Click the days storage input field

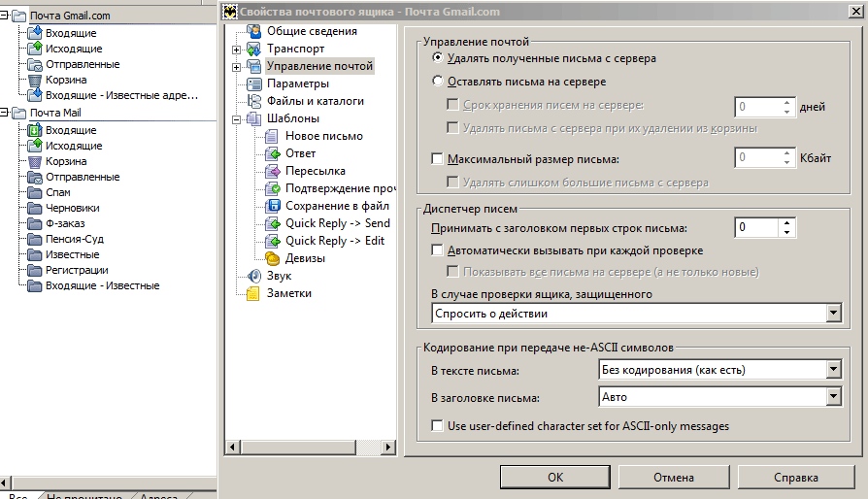pos(757,107)
